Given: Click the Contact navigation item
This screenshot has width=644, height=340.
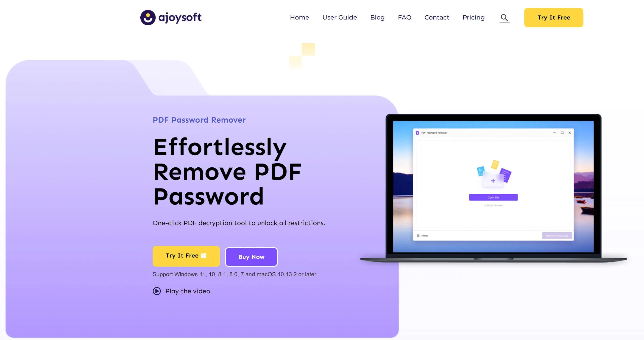Looking at the screenshot, I should pos(437,18).
